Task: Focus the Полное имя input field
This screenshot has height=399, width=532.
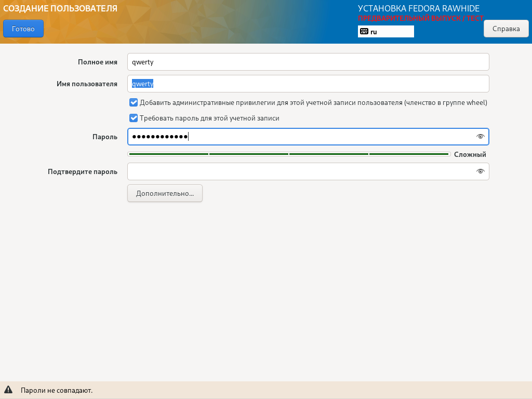Action: [308, 62]
